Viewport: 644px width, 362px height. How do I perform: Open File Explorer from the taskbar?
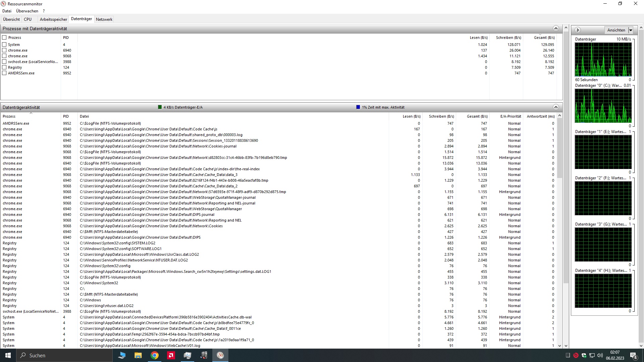pos(138,355)
